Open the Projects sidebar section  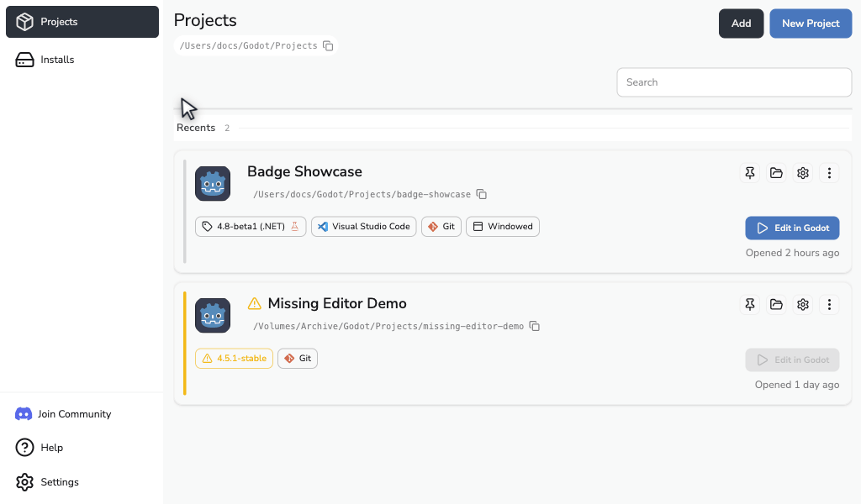(x=82, y=22)
